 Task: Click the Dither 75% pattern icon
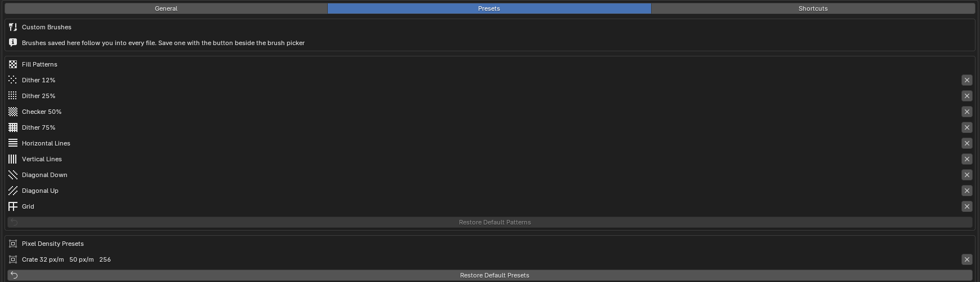click(x=13, y=127)
